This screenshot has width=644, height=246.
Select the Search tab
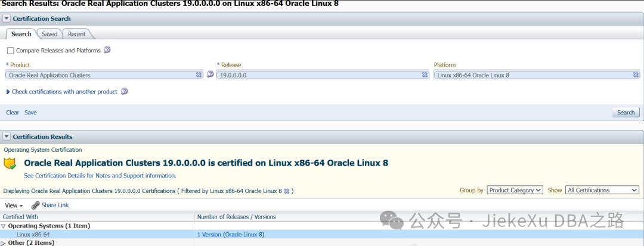click(x=21, y=34)
